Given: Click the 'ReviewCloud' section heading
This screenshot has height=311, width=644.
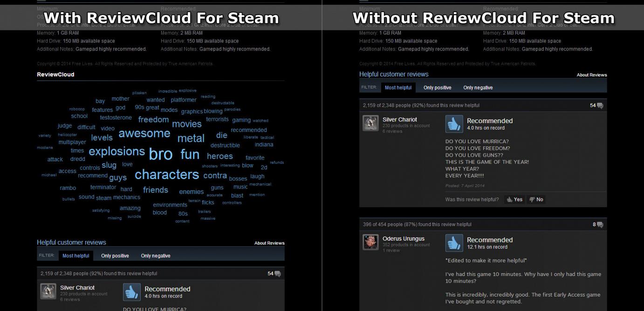Looking at the screenshot, I should (x=55, y=75).
